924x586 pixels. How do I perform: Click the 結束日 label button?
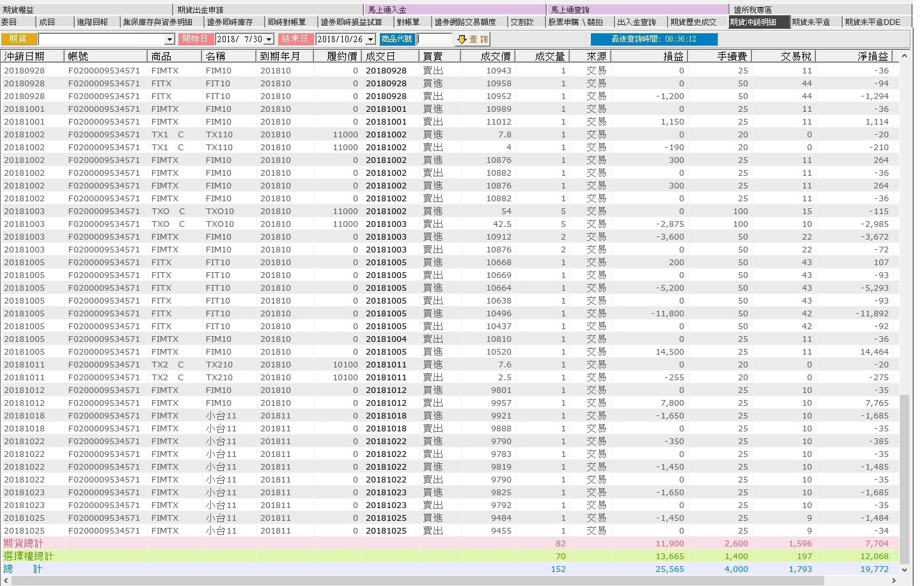295,39
